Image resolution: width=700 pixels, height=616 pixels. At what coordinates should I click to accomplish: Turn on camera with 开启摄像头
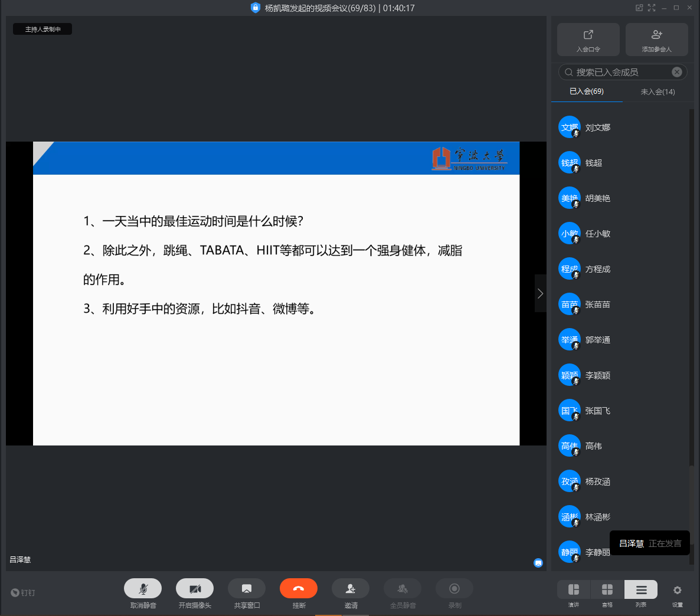click(x=195, y=589)
